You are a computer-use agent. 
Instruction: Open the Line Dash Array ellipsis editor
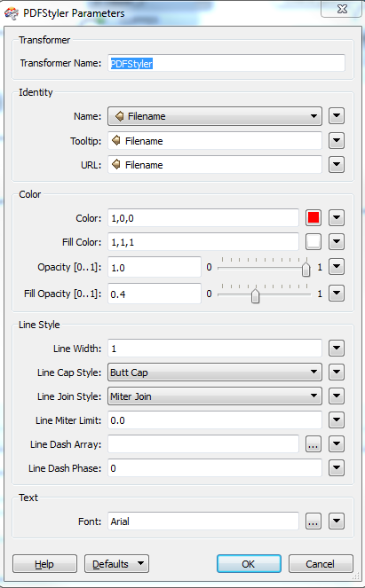pos(313,444)
